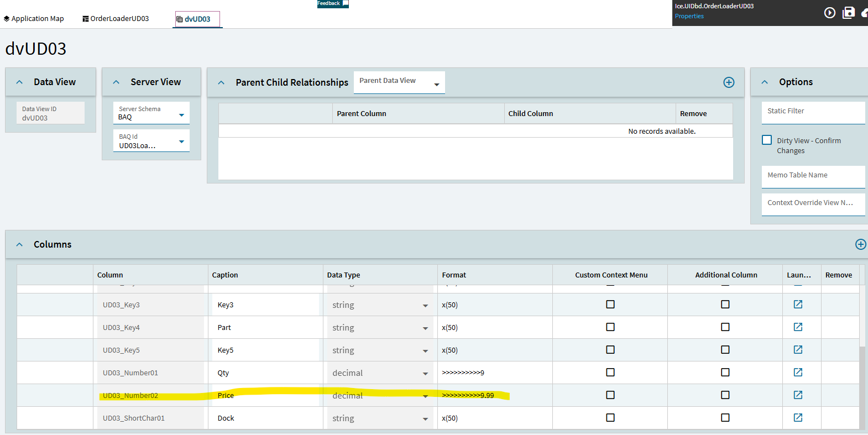Click the Properties link
Image resolution: width=868 pixels, height=435 pixels.
(689, 16)
